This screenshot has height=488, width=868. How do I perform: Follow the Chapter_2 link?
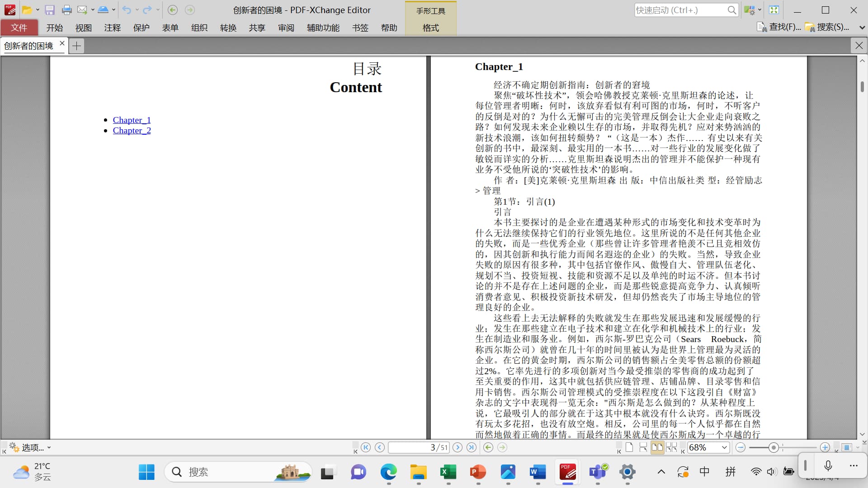tap(132, 131)
